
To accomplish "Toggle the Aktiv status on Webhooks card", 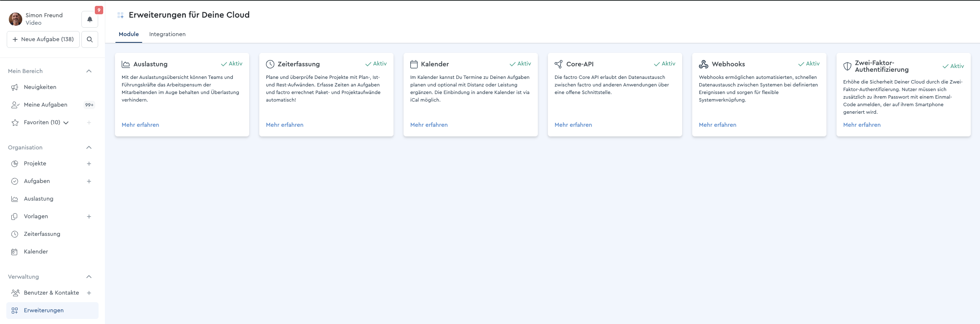I will pyautogui.click(x=809, y=64).
